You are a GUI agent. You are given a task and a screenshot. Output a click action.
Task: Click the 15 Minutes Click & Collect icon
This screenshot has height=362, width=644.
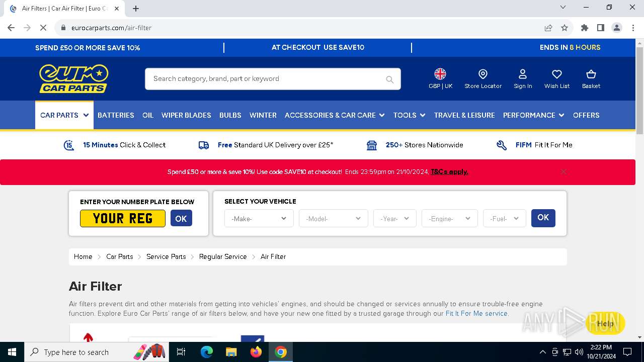coord(69,145)
